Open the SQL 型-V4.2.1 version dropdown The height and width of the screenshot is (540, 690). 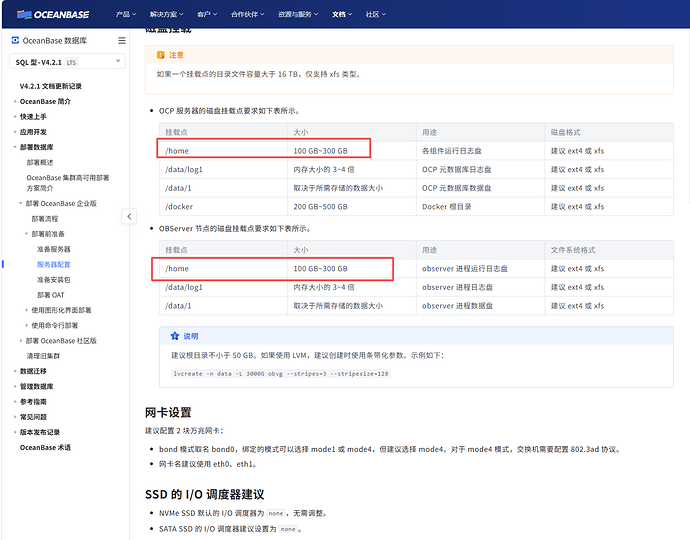coord(67,62)
